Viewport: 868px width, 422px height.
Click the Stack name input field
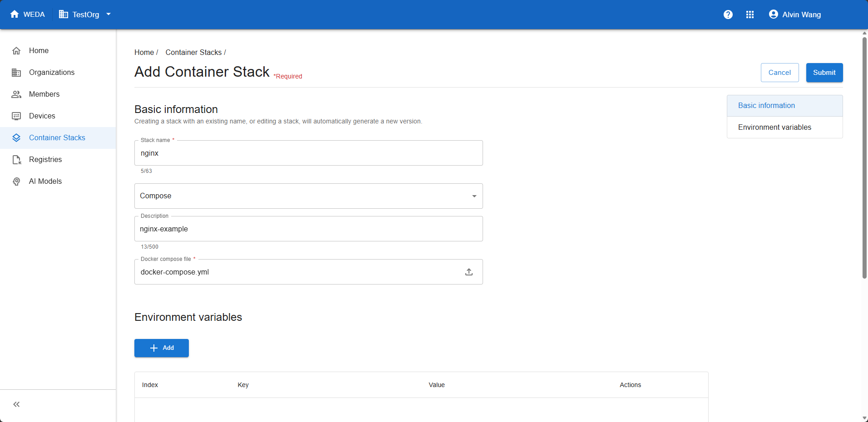click(x=309, y=153)
